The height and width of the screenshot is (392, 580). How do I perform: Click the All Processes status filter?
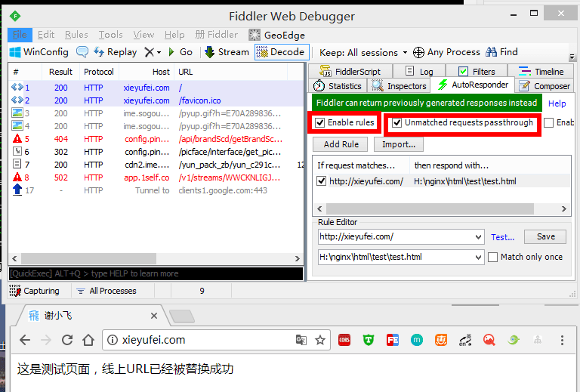click(x=106, y=291)
